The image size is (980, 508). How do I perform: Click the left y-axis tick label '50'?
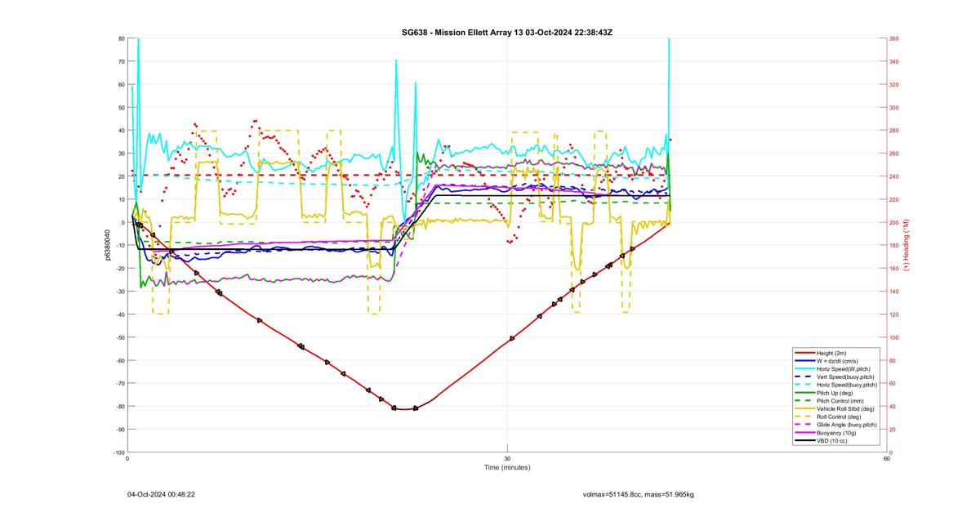click(x=122, y=108)
